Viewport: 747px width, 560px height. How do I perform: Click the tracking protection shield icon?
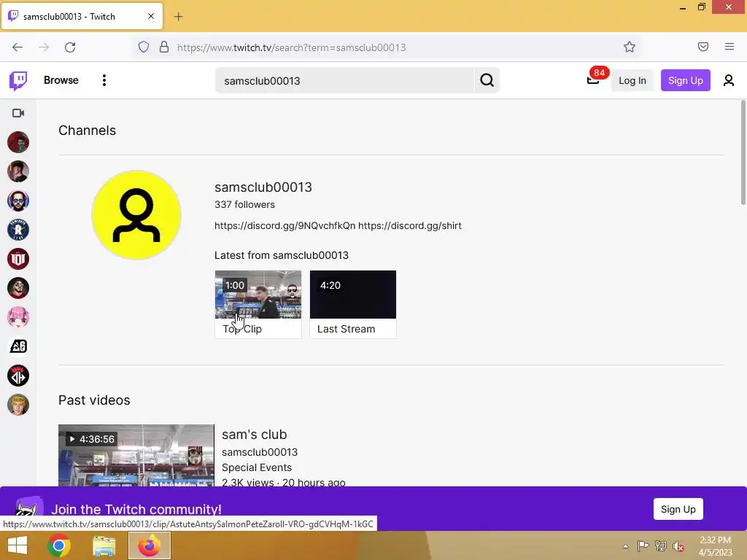coord(144,47)
